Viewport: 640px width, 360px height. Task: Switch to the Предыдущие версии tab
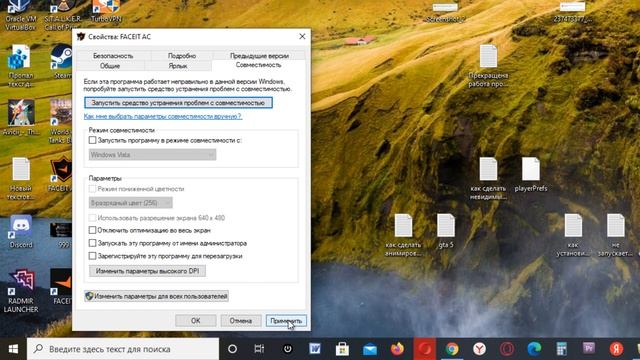coord(259,56)
